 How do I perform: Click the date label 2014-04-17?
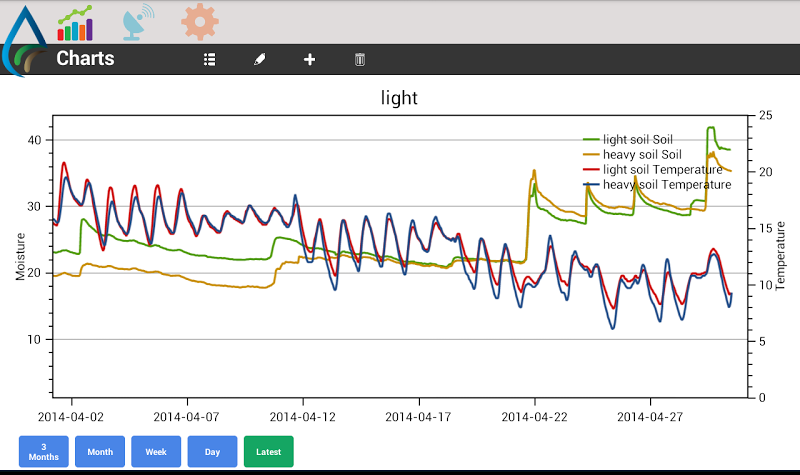tap(418, 417)
